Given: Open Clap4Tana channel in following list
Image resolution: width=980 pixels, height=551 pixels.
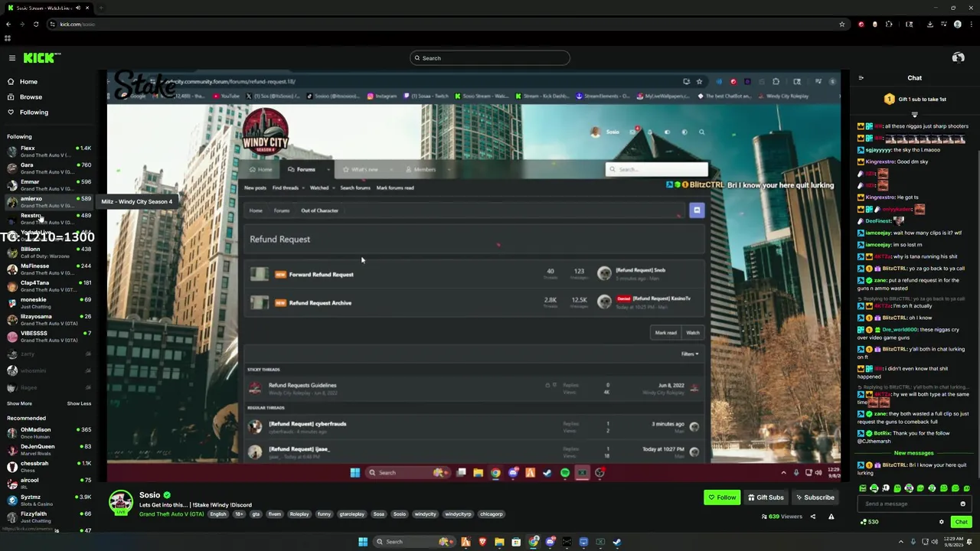Looking at the screenshot, I should pyautogui.click(x=49, y=286).
